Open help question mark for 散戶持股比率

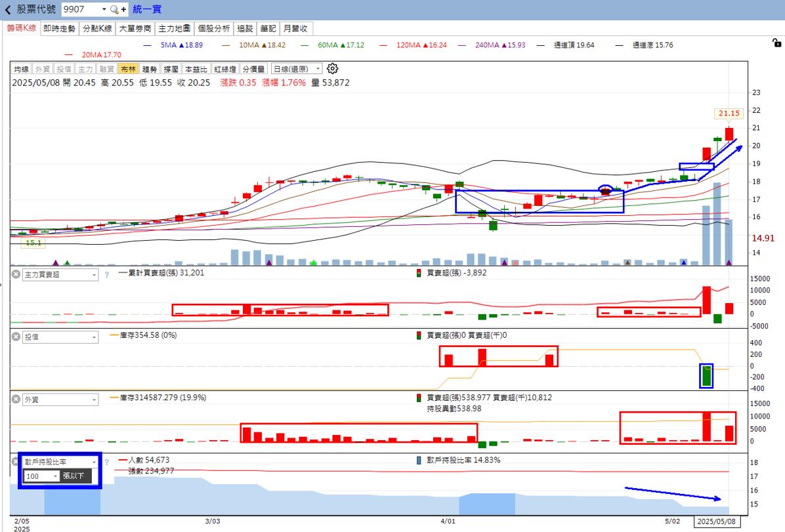pyautogui.click(x=106, y=462)
